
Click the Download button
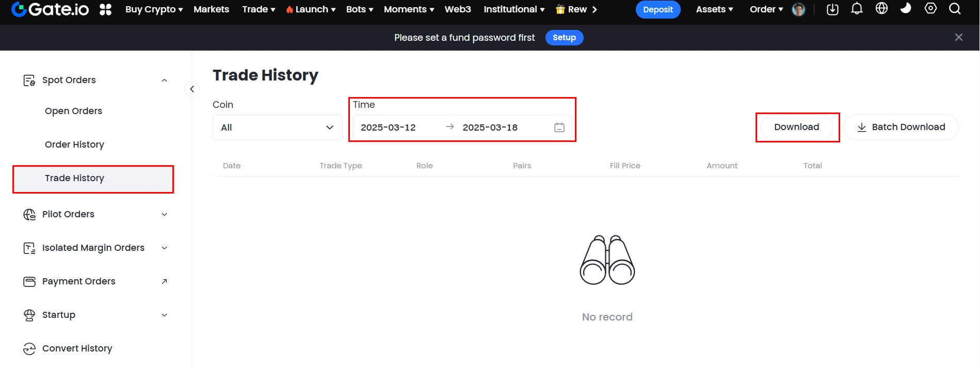click(x=796, y=127)
